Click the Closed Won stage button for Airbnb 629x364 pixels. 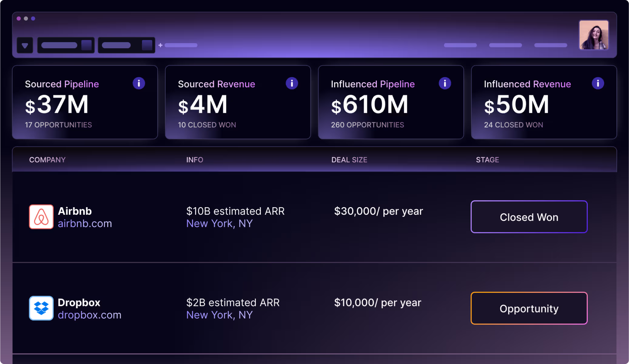click(x=529, y=217)
